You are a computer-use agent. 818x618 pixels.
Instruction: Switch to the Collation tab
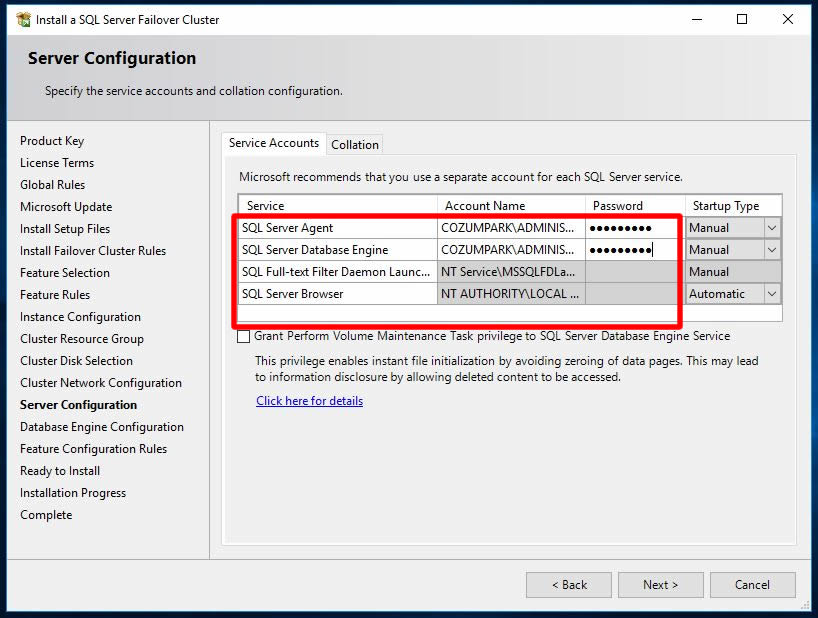[x=355, y=145]
